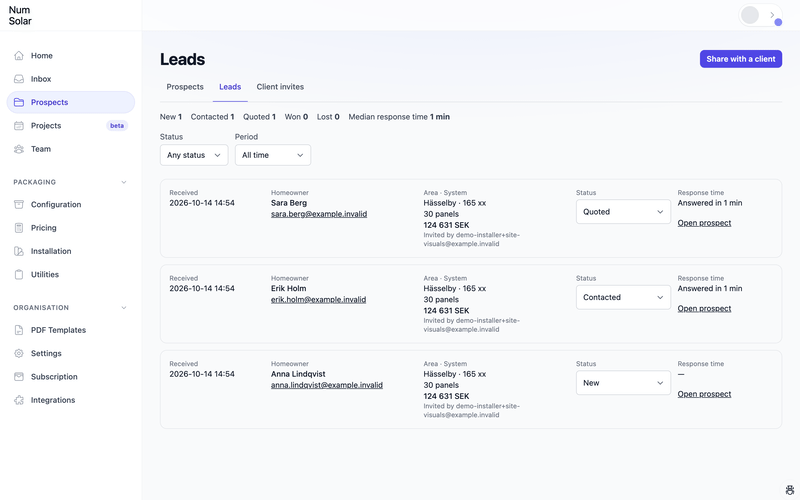Click sara.berg@example.invalid email link

point(319,214)
